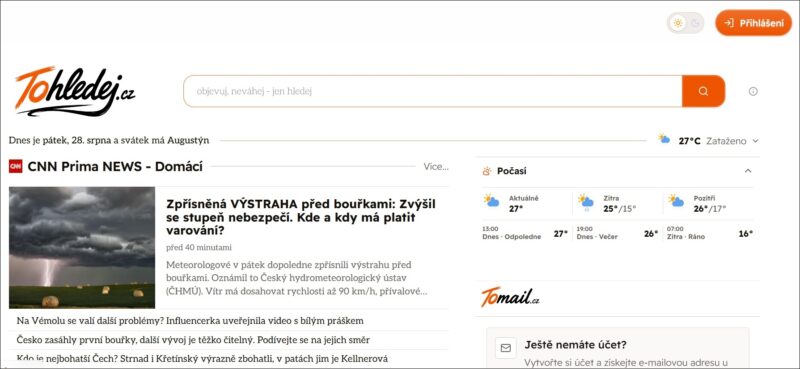Open article 'Kdo je nejbohatší Čech?'

pos(203,359)
